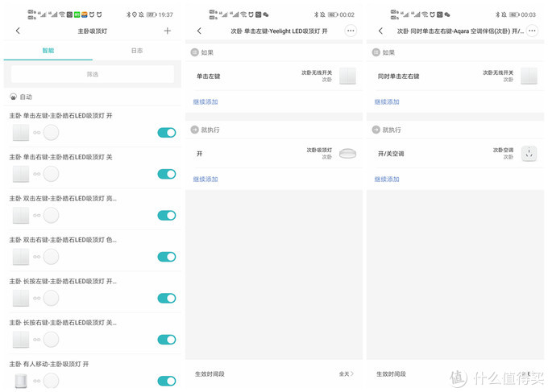
Task: Switch off the 主卧 长按左键 吸顶灯 开 automation
Action: 167,298
